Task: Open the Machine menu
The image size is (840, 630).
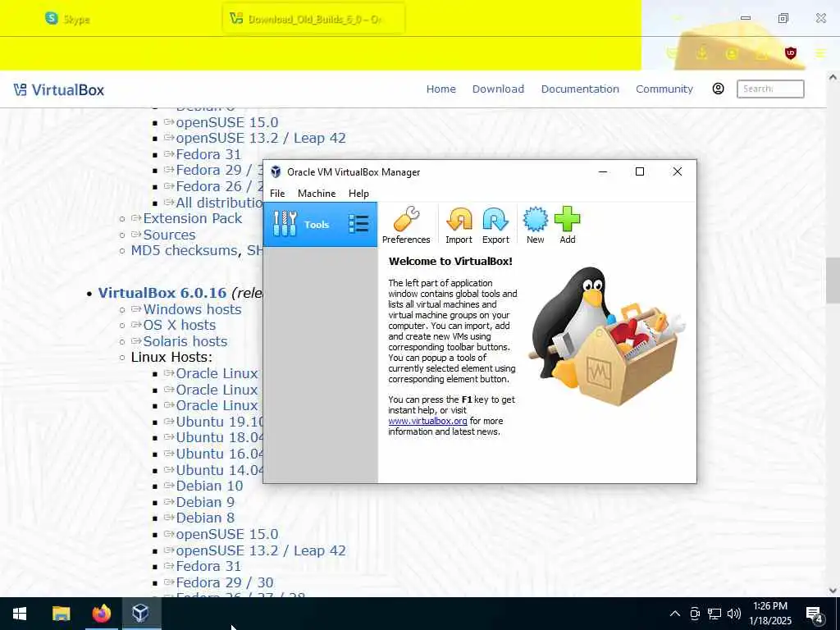Action: pos(317,194)
